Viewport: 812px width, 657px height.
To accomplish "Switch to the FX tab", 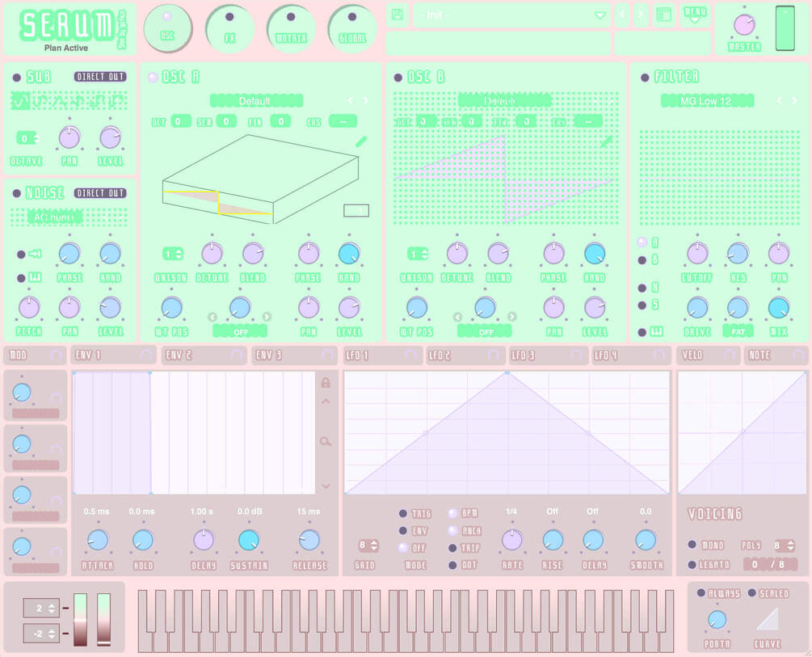I will point(229,29).
